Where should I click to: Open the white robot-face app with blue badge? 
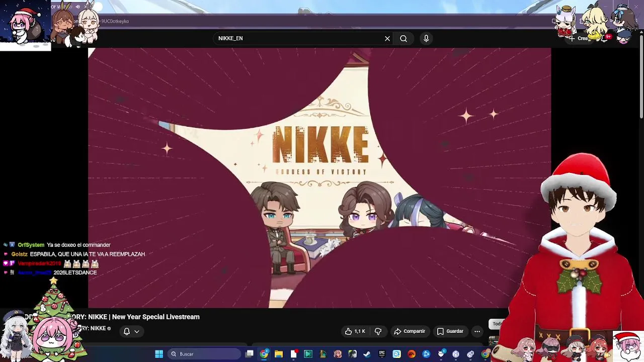pyautogui.click(x=441, y=354)
